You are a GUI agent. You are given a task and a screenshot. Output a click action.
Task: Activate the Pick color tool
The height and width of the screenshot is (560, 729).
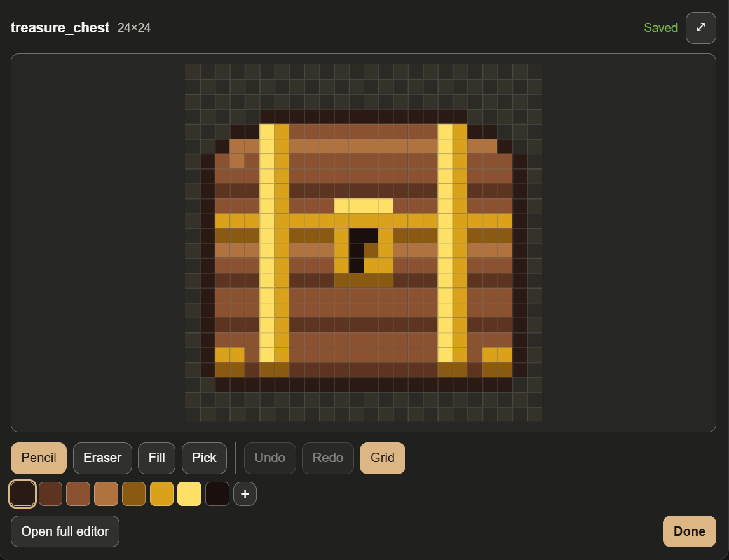point(204,458)
